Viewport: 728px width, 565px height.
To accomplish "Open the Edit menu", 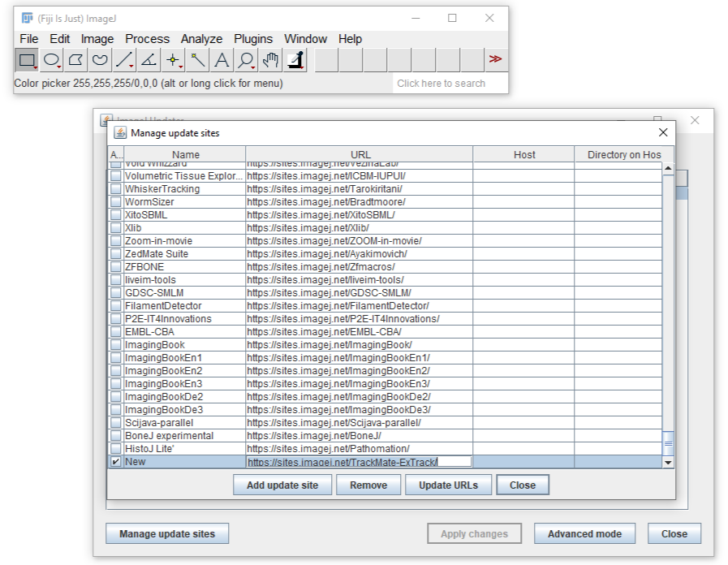I will tap(60, 39).
